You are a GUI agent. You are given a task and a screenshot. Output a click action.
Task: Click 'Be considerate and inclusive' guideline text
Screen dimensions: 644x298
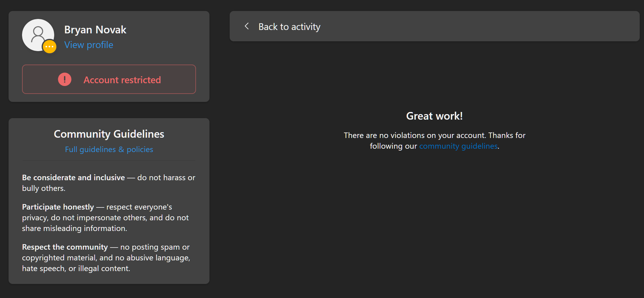(73, 177)
